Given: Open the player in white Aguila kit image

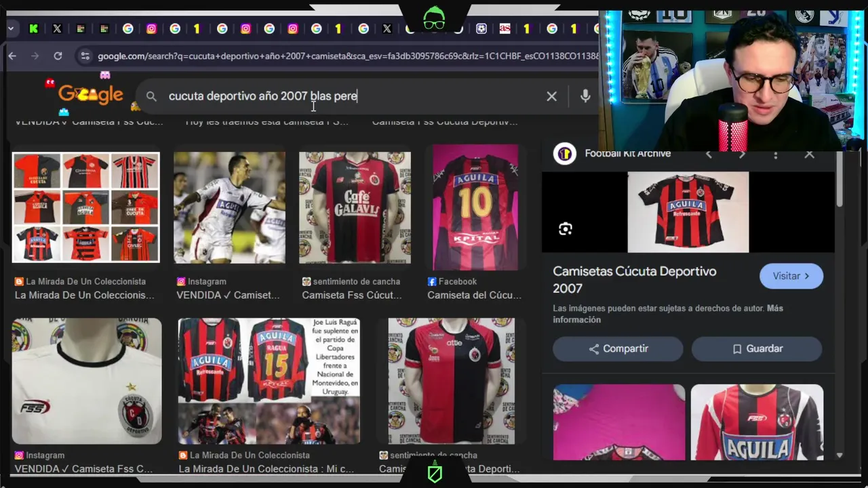Looking at the screenshot, I should (x=229, y=207).
